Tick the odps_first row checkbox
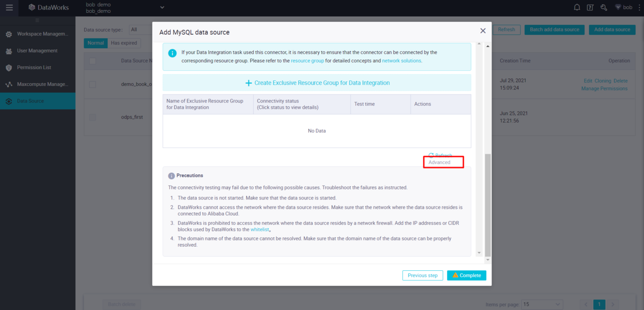This screenshot has width=644, height=310. click(92, 117)
